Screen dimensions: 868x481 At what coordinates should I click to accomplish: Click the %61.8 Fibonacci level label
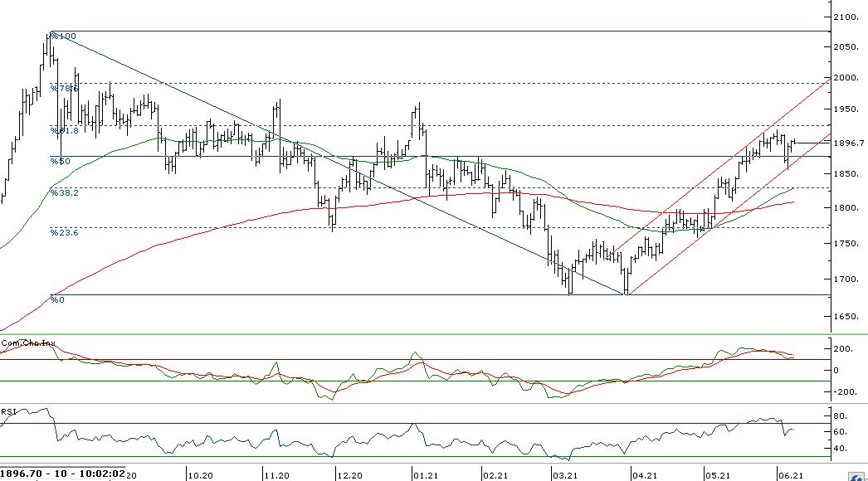63,130
